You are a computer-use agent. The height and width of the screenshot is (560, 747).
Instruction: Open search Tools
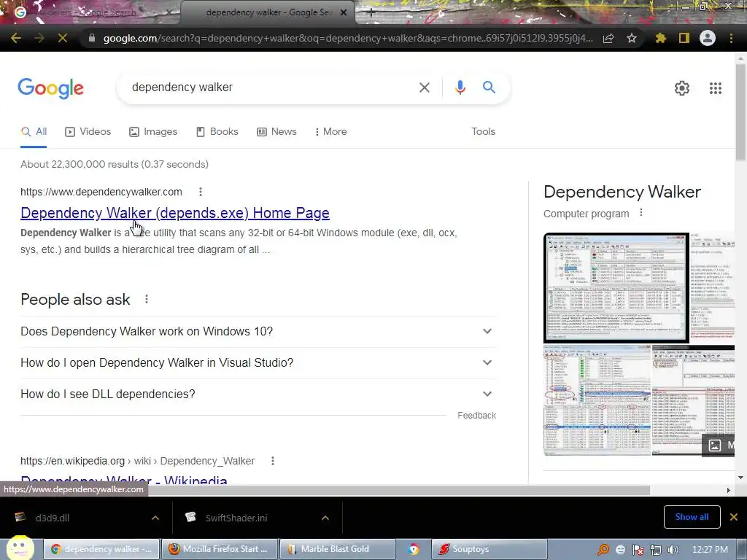coord(483,132)
